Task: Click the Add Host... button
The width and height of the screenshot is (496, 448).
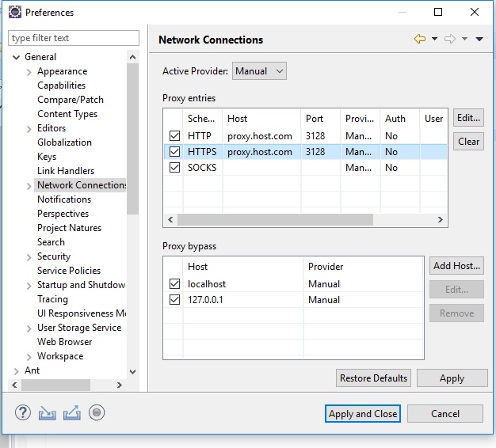Action: [456, 266]
